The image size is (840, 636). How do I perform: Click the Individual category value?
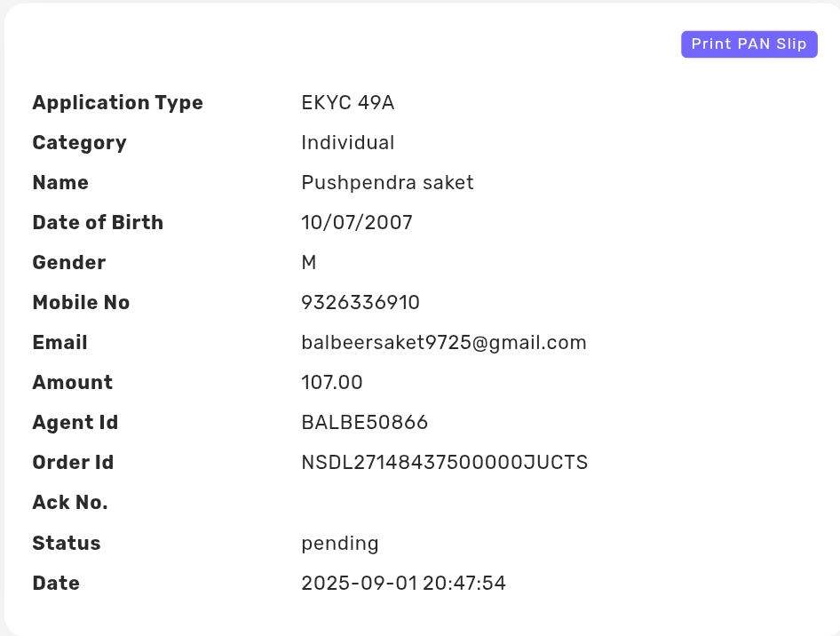click(x=348, y=143)
